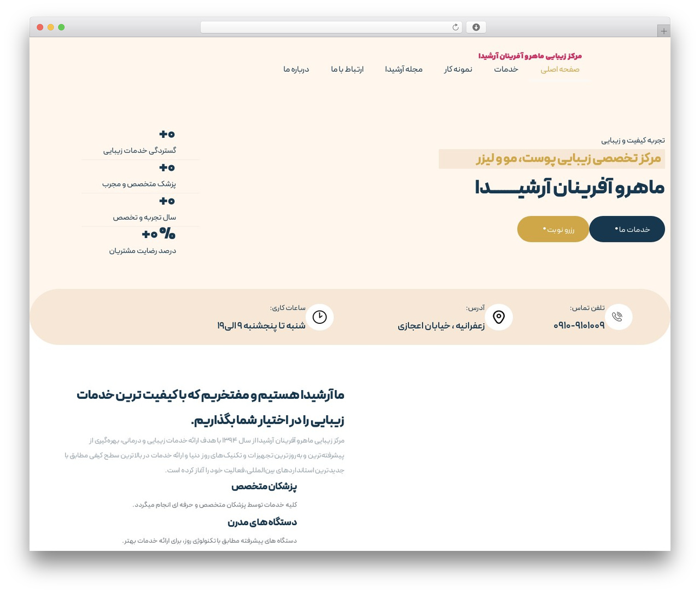Open the ارتباط با ما menu item
Viewport: 700px width, 593px height.
click(347, 69)
